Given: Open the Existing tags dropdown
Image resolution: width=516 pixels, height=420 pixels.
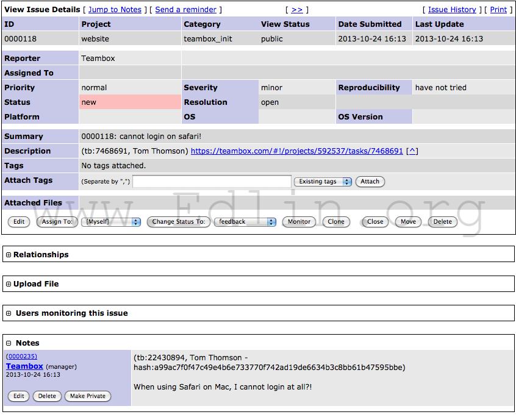Looking at the screenshot, I should [x=323, y=182].
